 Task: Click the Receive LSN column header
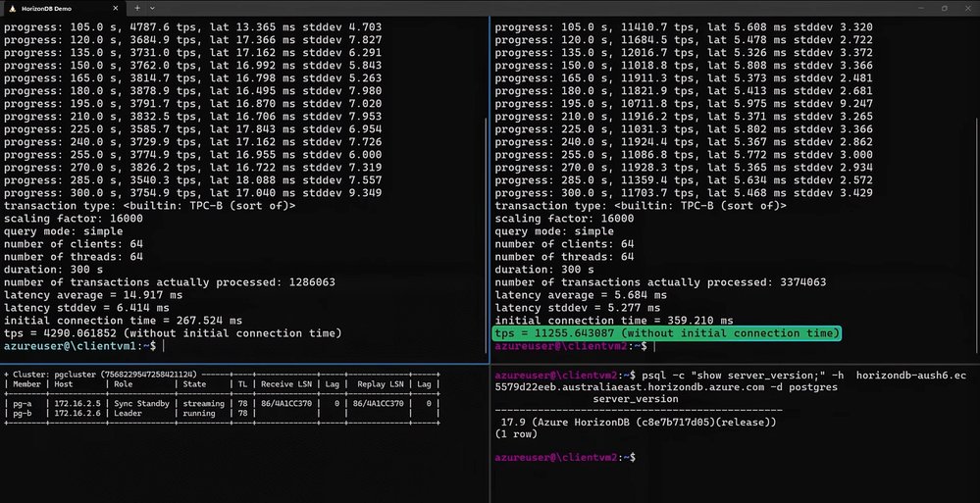pyautogui.click(x=286, y=384)
